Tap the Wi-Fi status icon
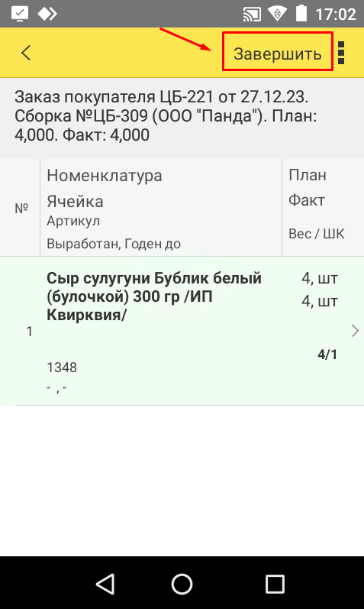Image resolution: width=364 pixels, height=609 pixels. pos(277,14)
